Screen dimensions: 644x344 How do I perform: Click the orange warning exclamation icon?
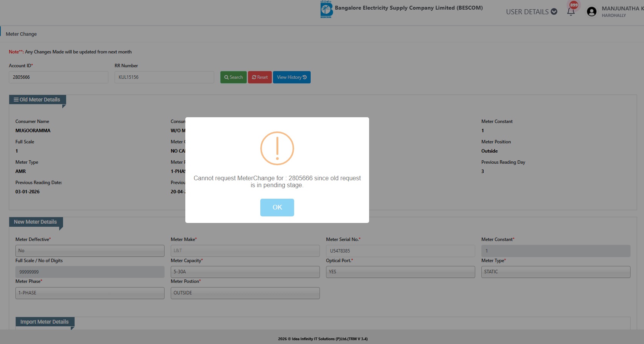point(277,148)
